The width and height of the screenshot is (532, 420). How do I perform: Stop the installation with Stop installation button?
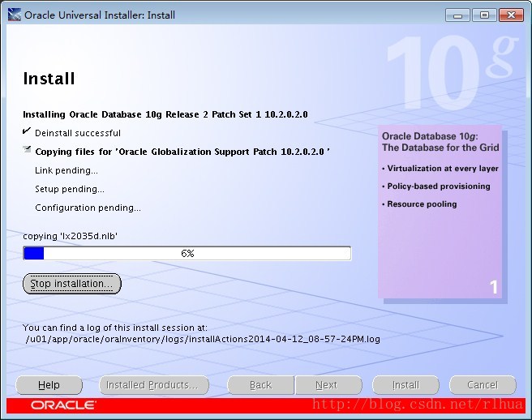(x=72, y=284)
